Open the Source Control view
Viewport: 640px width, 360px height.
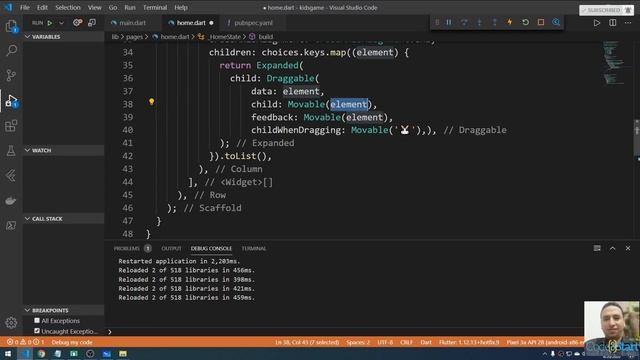tap(11, 75)
